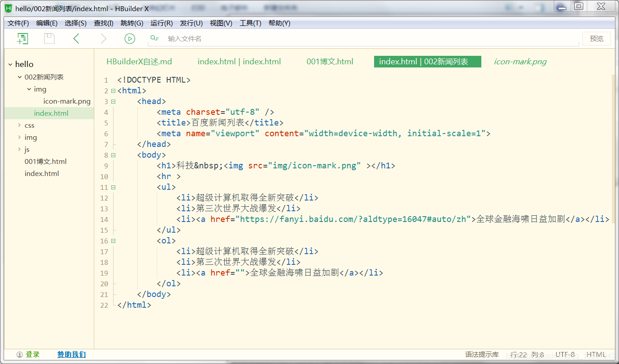Expand the css folder
Screen dimensions: 619x364
pyautogui.click(x=20, y=126)
